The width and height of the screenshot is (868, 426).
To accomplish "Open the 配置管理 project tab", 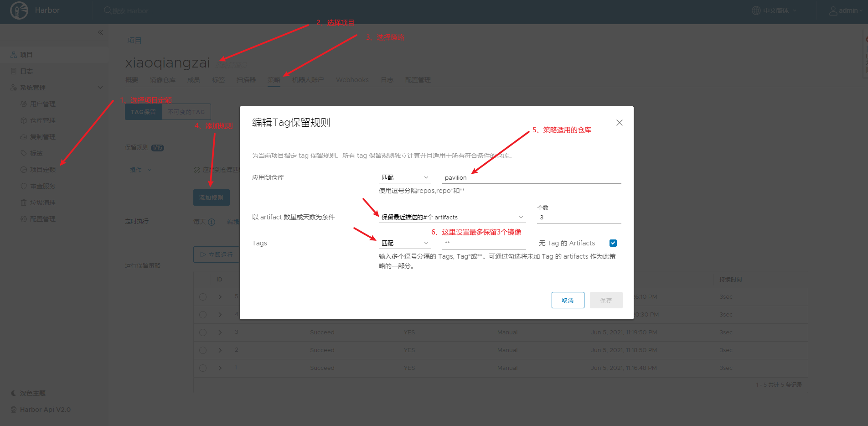I will click(418, 80).
